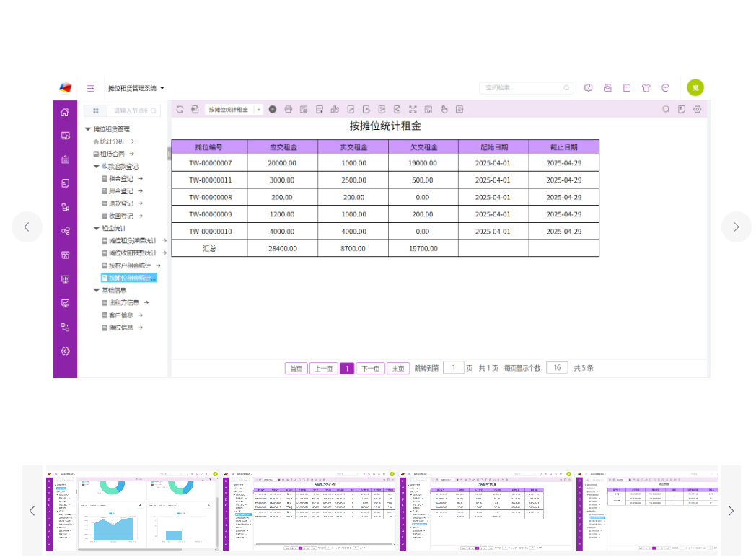Go to previous image with large left arrow
Viewport: 756px width, 557px height.
coord(27,227)
